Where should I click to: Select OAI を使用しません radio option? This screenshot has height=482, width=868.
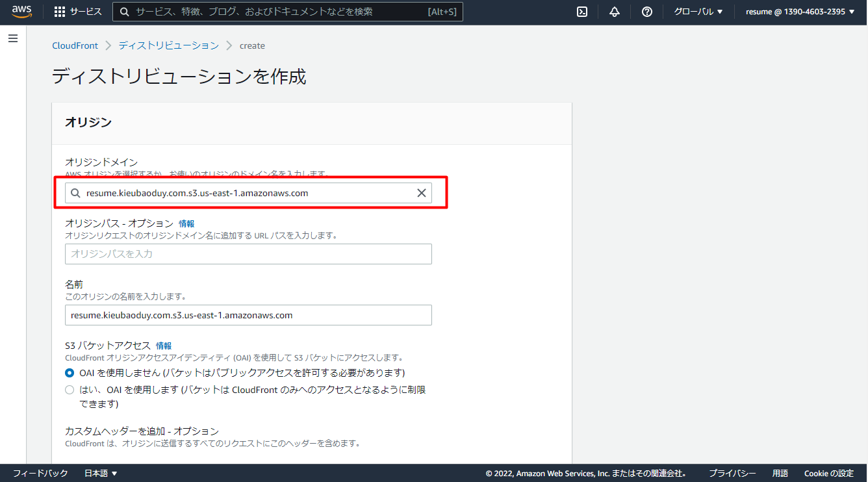click(x=70, y=373)
